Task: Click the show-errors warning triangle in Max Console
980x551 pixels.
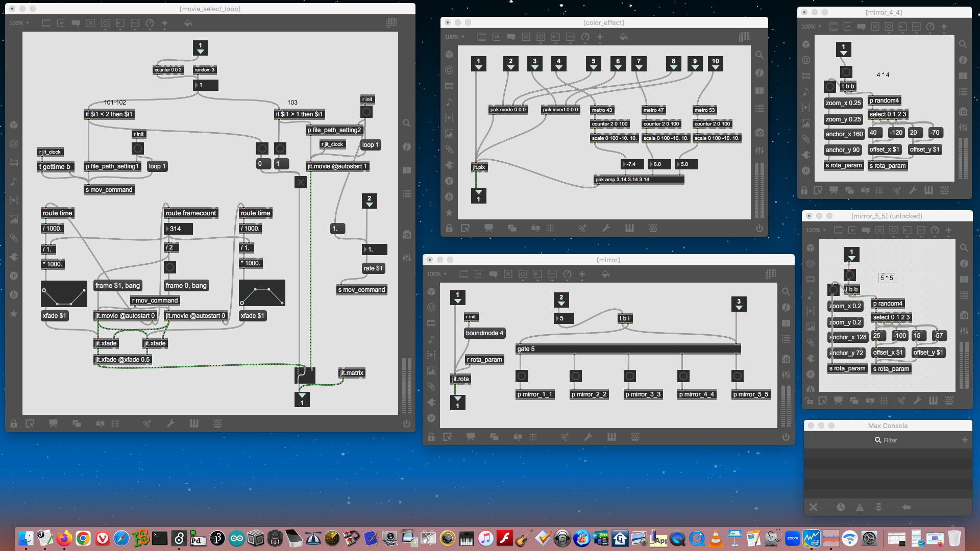Action: 860,507
